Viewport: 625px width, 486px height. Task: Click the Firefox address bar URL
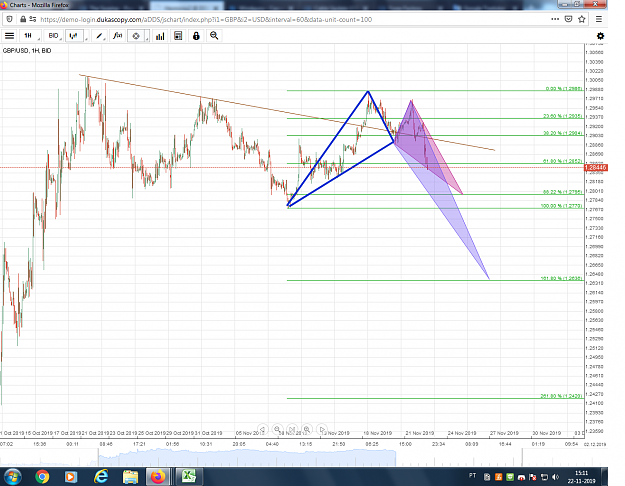coord(206,20)
